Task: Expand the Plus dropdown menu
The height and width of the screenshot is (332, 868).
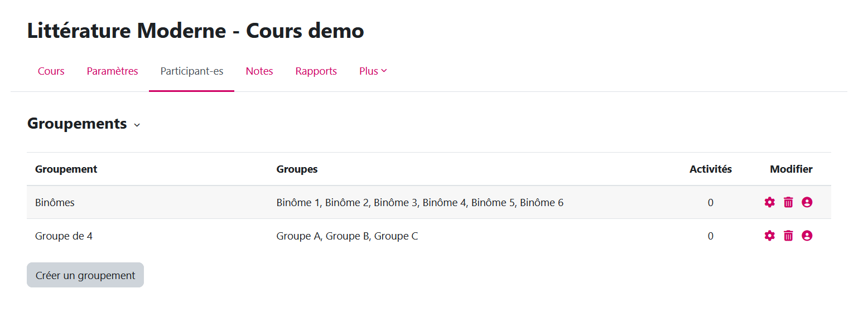Action: pyautogui.click(x=373, y=71)
